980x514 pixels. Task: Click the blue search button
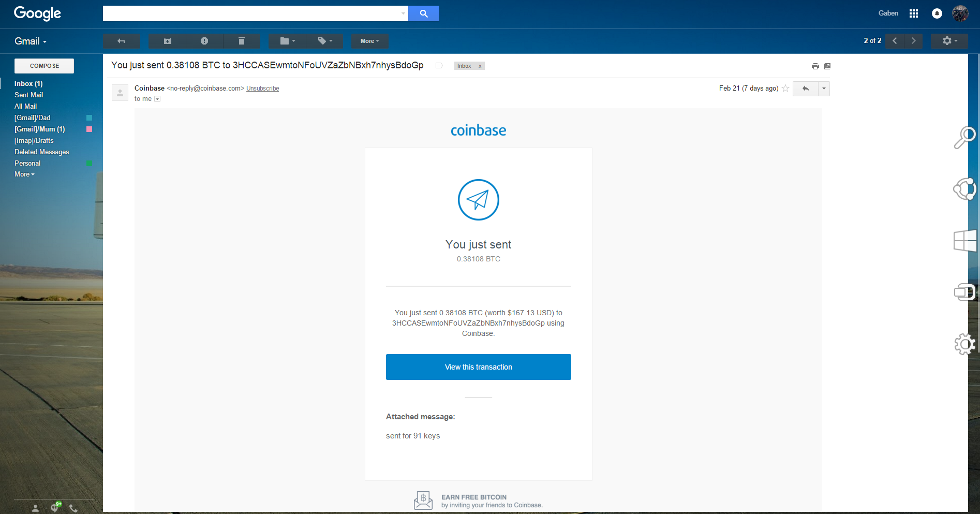424,13
